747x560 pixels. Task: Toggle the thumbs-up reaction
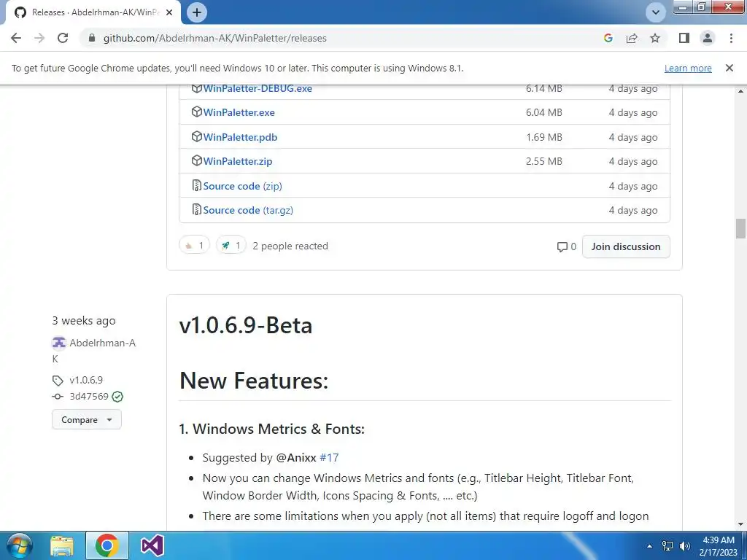pos(194,246)
